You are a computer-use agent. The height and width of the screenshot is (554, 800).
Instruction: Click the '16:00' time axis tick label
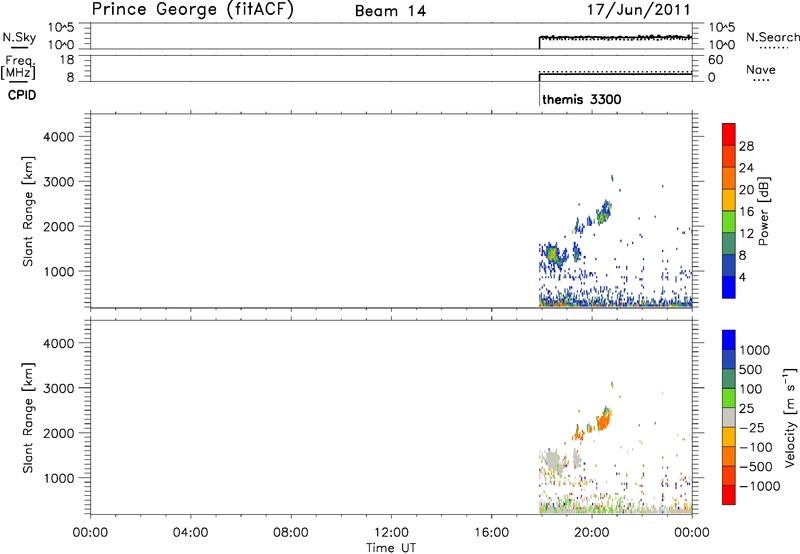pyautogui.click(x=491, y=533)
